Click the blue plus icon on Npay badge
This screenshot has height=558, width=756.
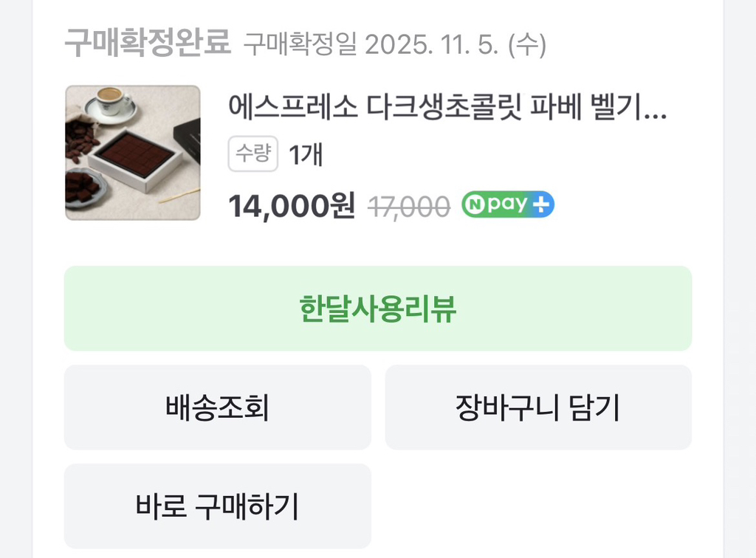542,205
